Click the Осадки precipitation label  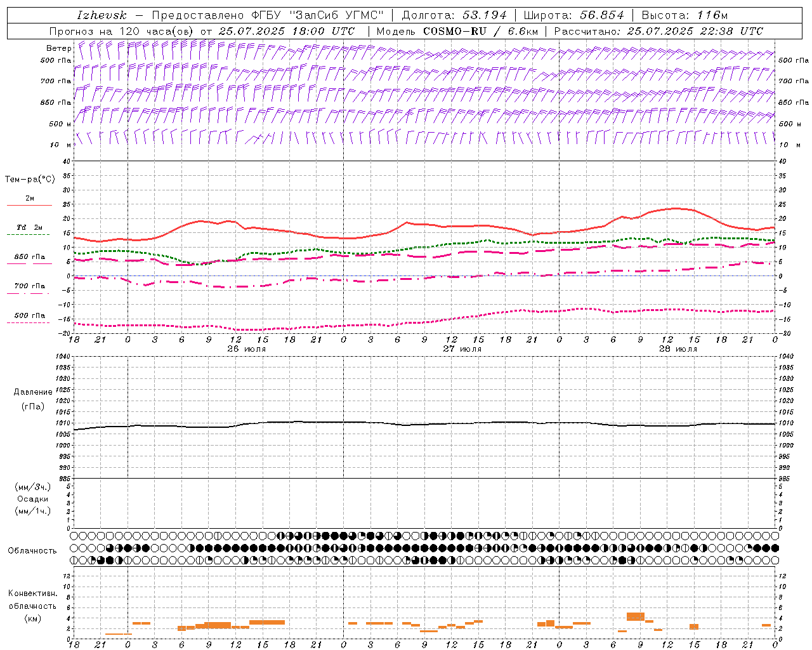click(33, 499)
